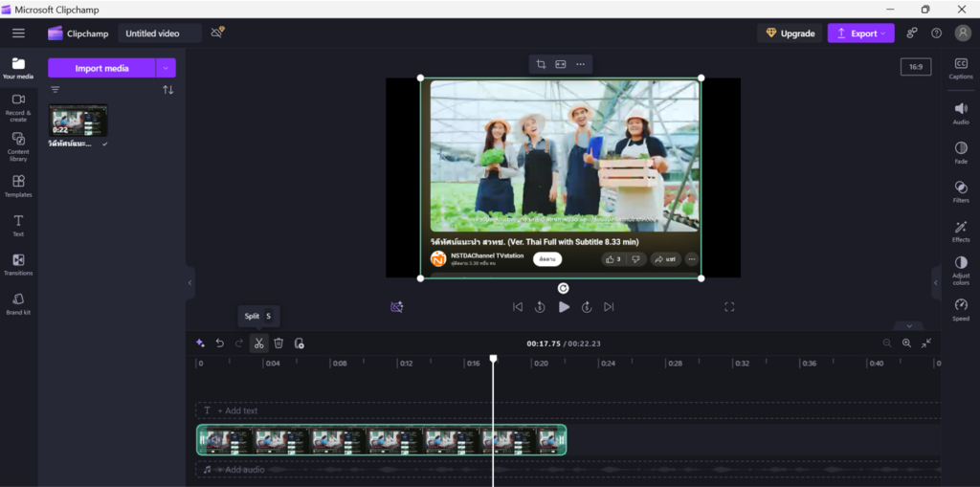Collapse the left media panel
Image resolution: width=980 pixels, height=487 pixels.
coord(189,283)
